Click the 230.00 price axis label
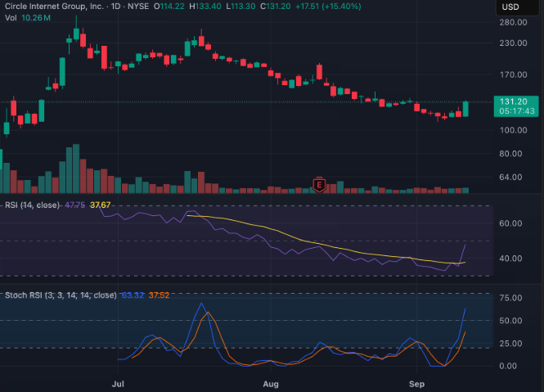 (513, 43)
